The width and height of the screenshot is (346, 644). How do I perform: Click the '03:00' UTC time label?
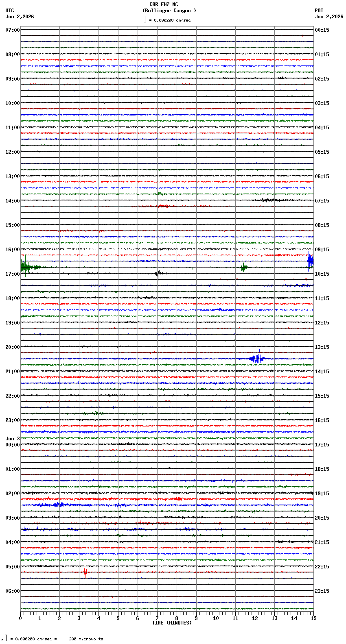click(13, 518)
